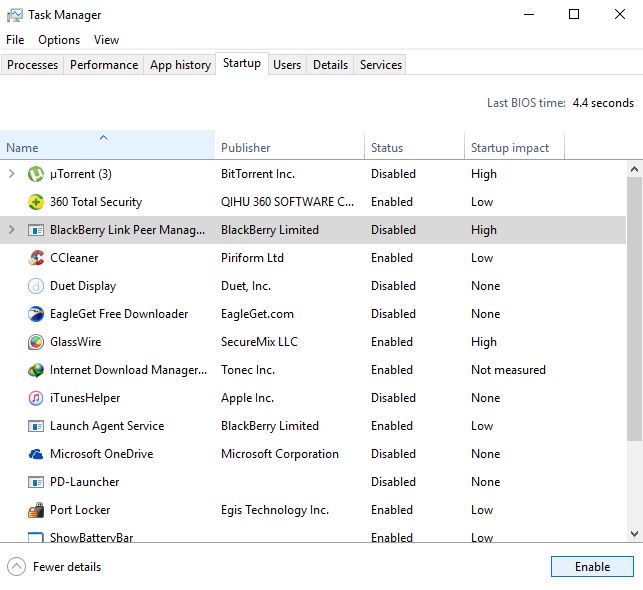
Task: Click the Task Manager title bar icon
Action: [x=15, y=15]
